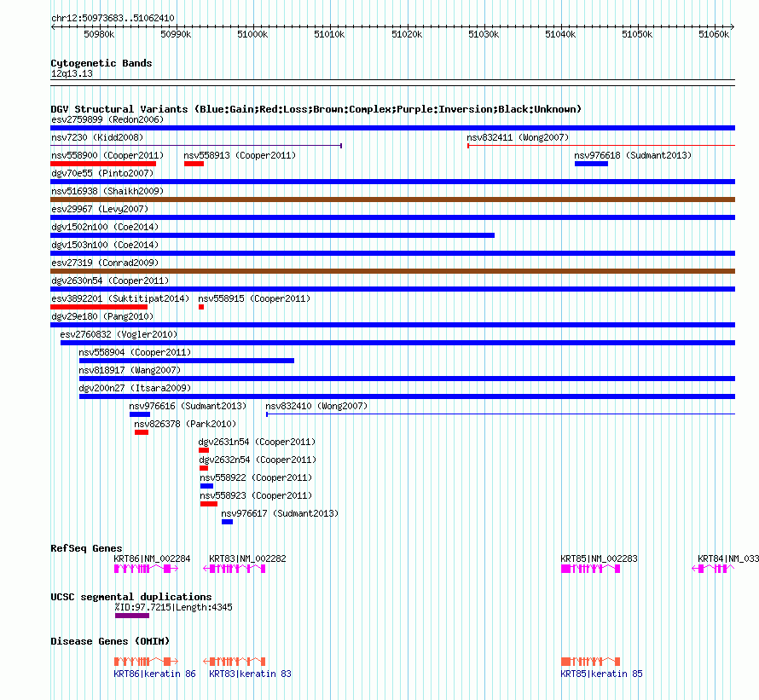Select the UCSC segmental duplications title
The image size is (759, 700).
click(131, 597)
